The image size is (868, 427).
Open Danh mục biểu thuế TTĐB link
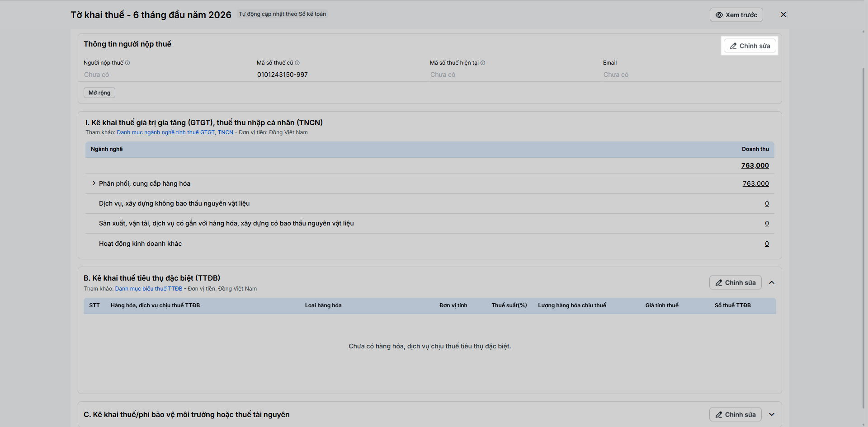[x=149, y=289]
